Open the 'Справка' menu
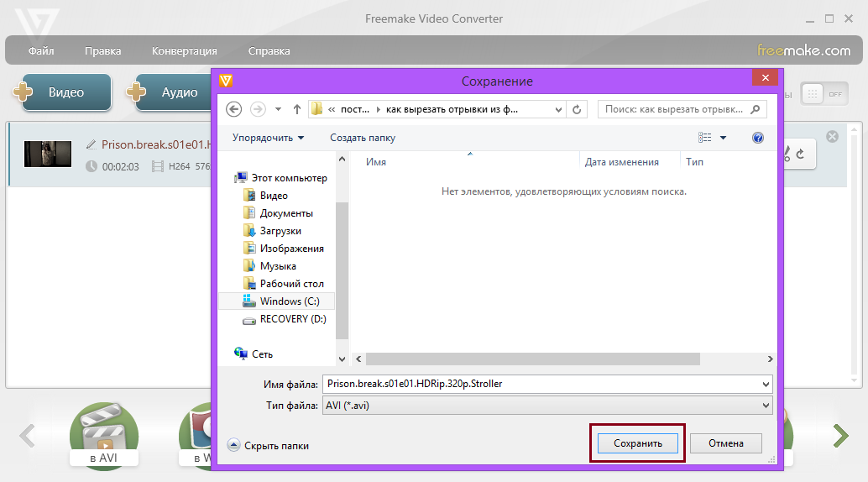 click(x=269, y=51)
